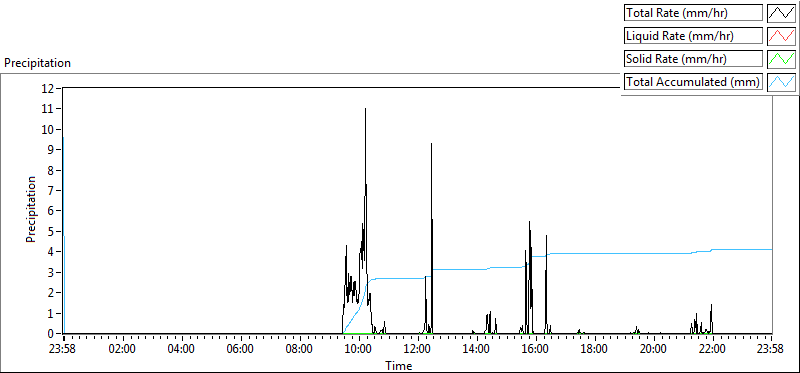This screenshot has height=373, width=800.
Task: Click the 9 value on the Y axis
Action: (x=52, y=150)
